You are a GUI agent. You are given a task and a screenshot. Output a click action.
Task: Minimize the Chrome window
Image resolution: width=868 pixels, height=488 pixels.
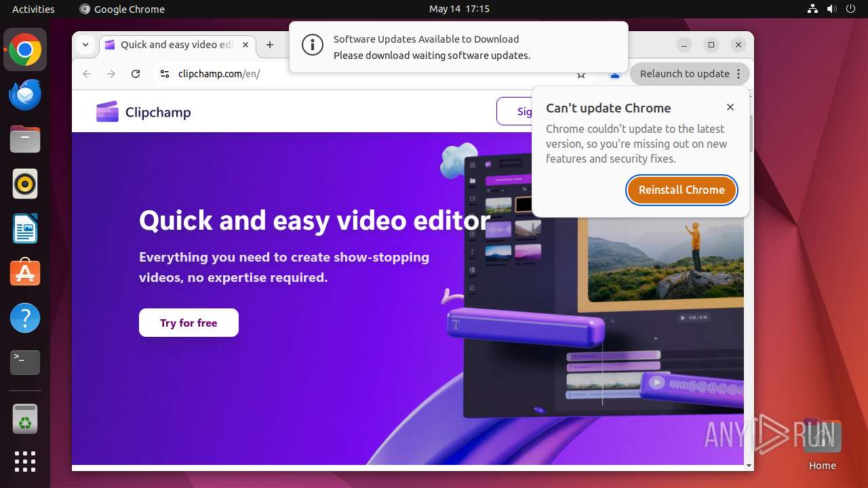(x=684, y=45)
